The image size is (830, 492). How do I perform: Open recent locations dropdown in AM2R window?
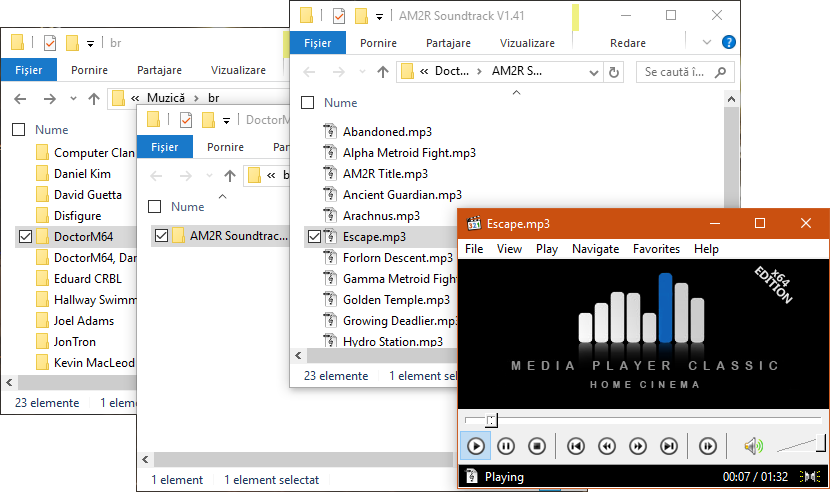click(x=362, y=72)
